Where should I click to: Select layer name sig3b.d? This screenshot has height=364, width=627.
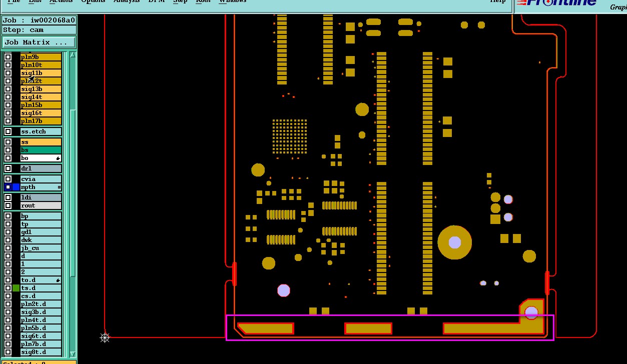[41, 312]
